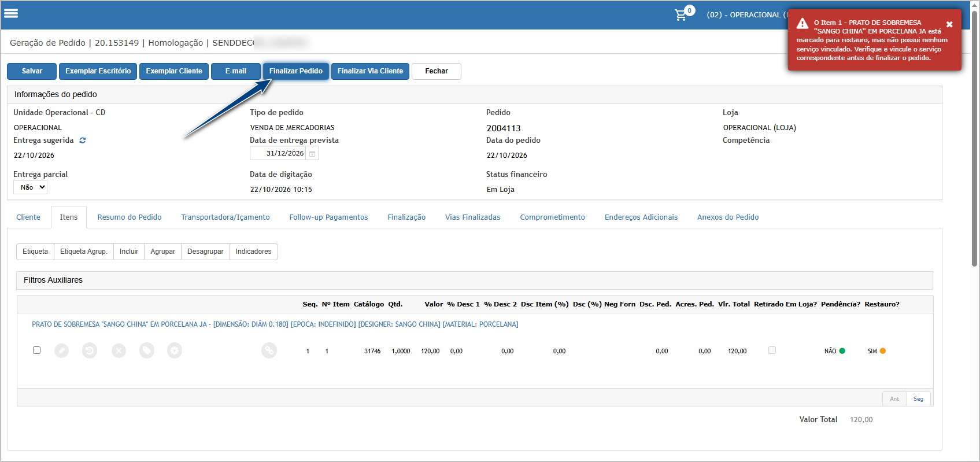980x462 pixels.
Task: Expand the Filtros Auxiliares panel
Action: tap(475, 280)
